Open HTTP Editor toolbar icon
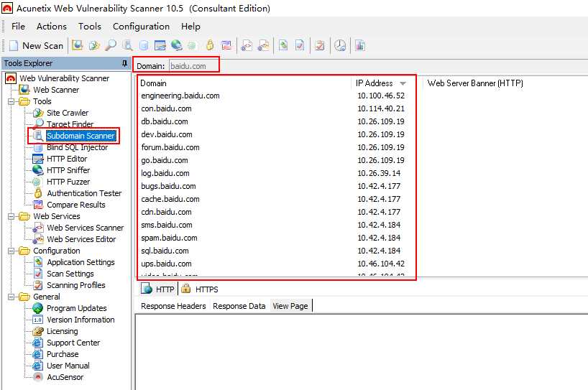This screenshot has height=390, width=588. (x=160, y=45)
